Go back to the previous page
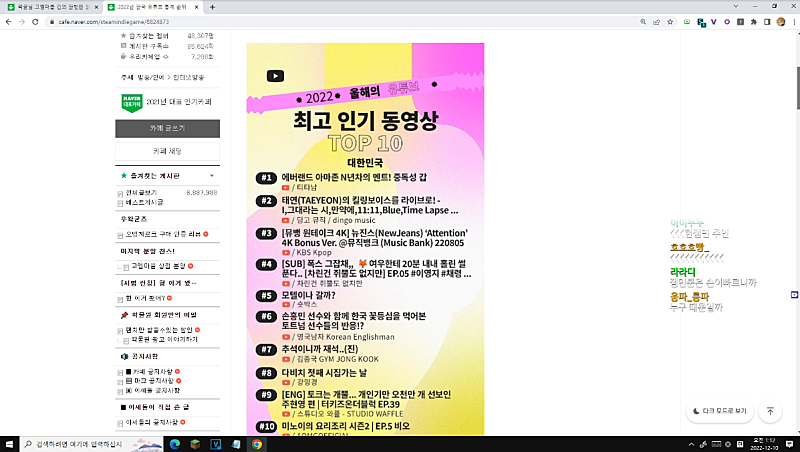The image size is (800, 452). tap(8, 22)
